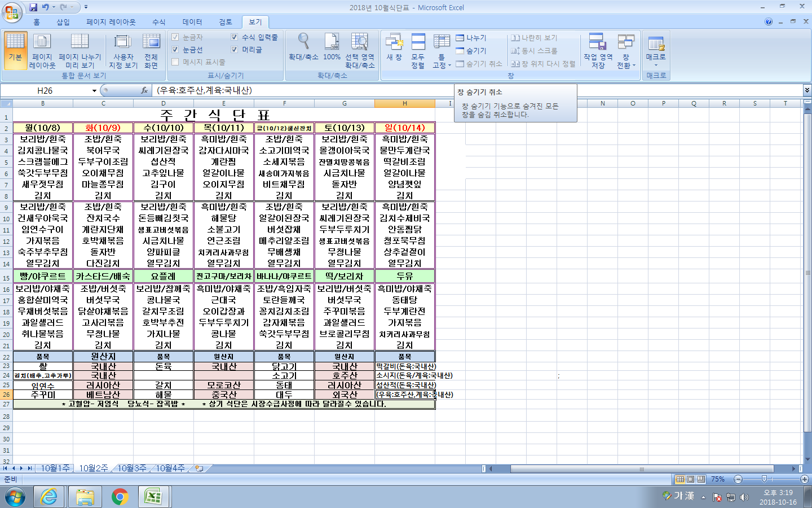Open the Name Box dropdown arrow
The width and height of the screenshot is (812, 508).
[94, 91]
